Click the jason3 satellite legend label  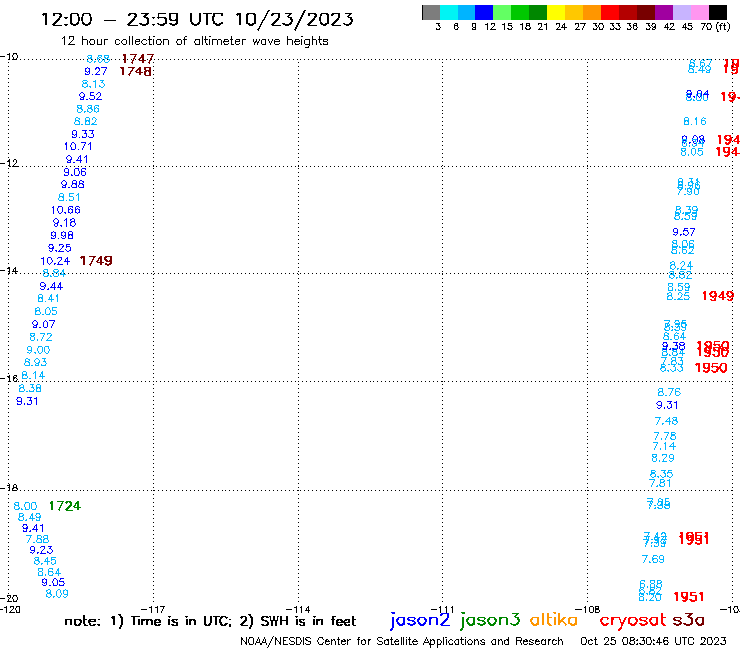pos(490,620)
